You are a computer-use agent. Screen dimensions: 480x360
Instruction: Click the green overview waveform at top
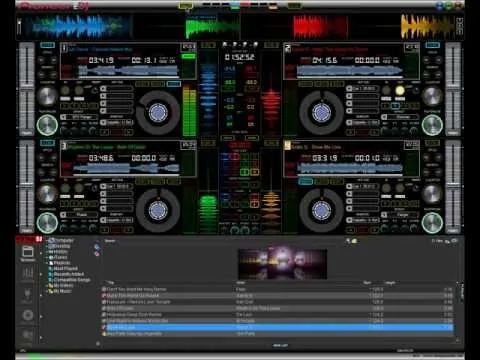pos(212,27)
